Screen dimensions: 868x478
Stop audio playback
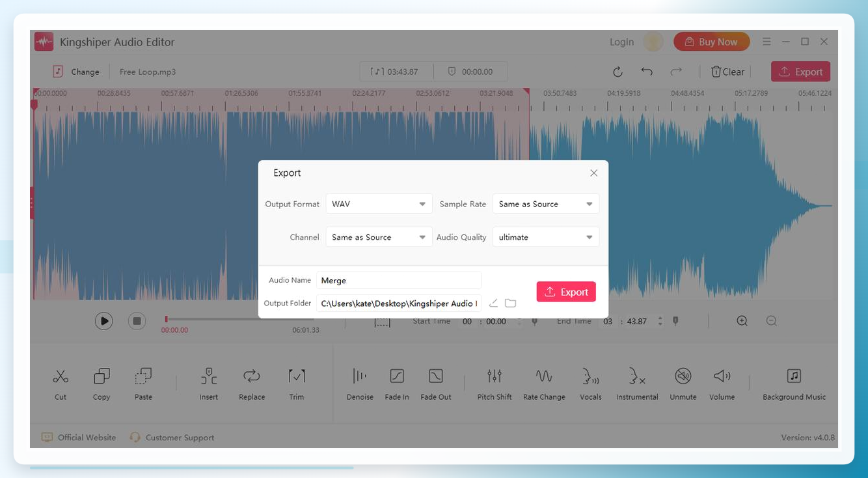137,320
